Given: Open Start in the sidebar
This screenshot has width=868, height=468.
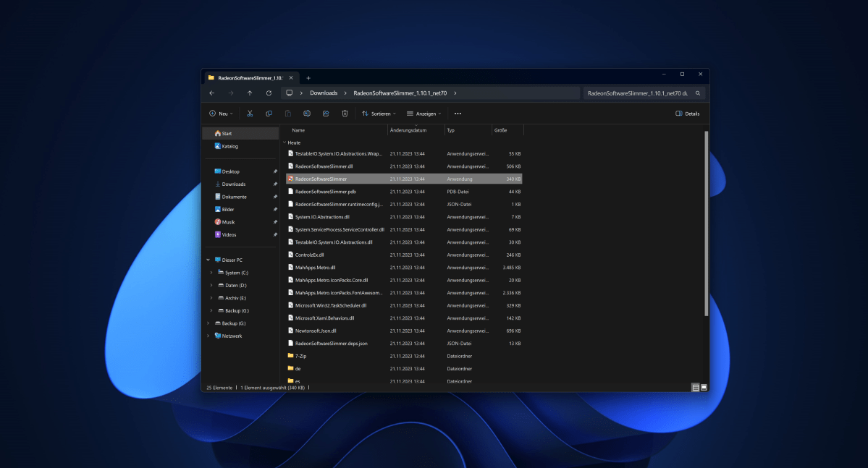Looking at the screenshot, I should [x=241, y=133].
